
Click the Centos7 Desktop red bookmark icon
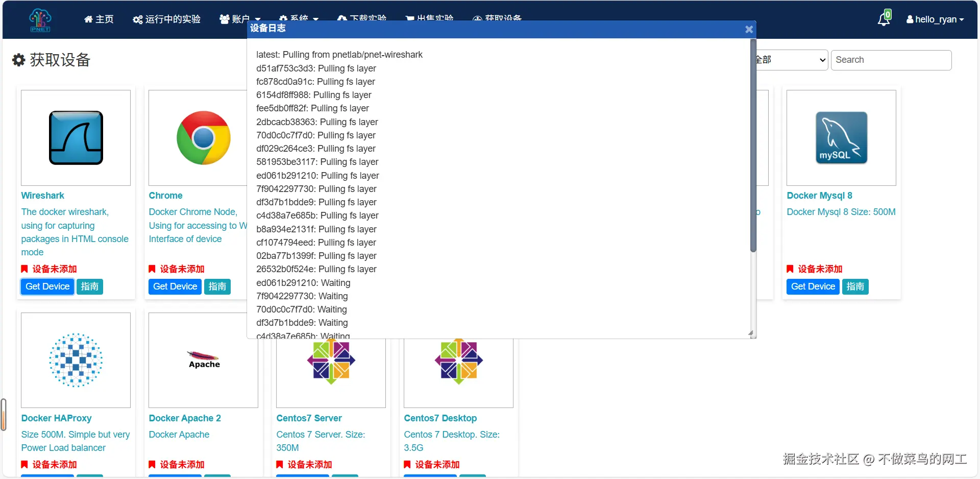[407, 465]
